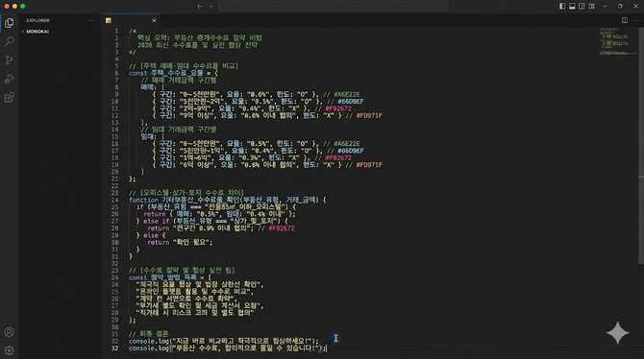Open the Explorer views and more actions menu

(91, 20)
